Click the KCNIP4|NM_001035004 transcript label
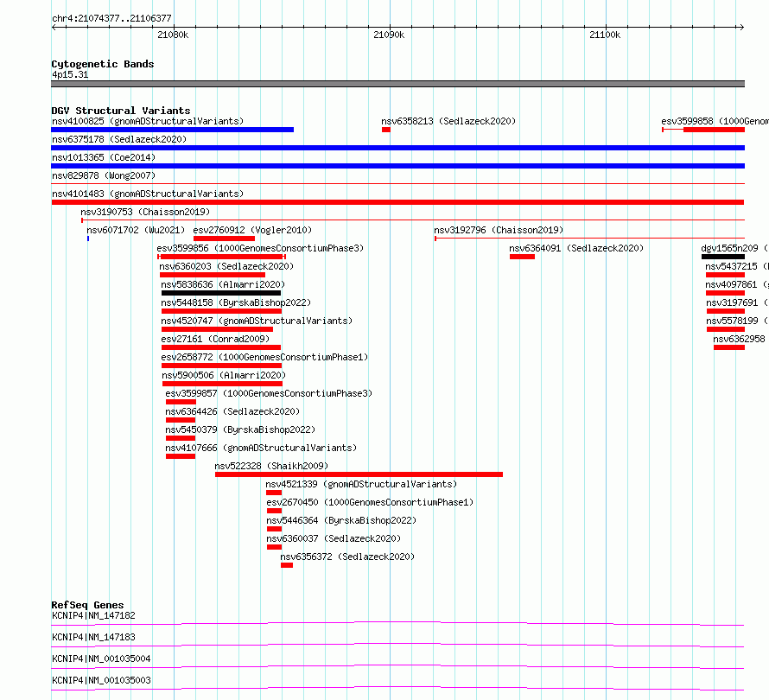The width and height of the screenshot is (769, 700). pos(101,659)
